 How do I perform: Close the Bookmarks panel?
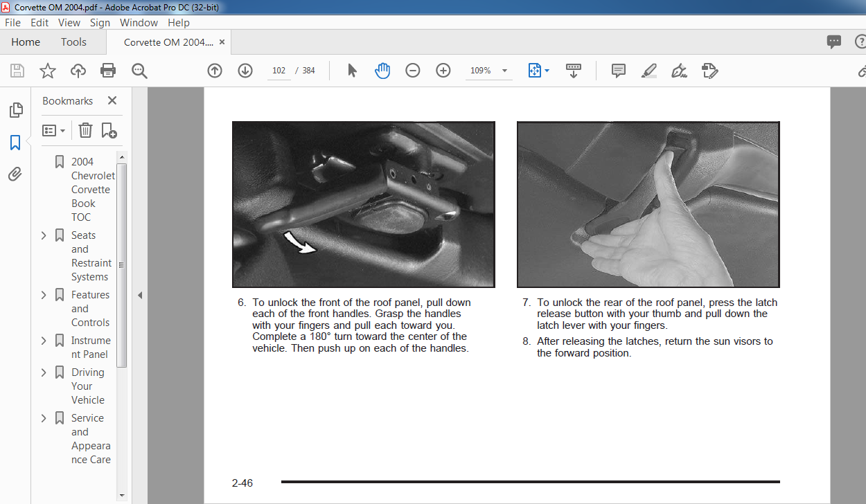tap(112, 100)
